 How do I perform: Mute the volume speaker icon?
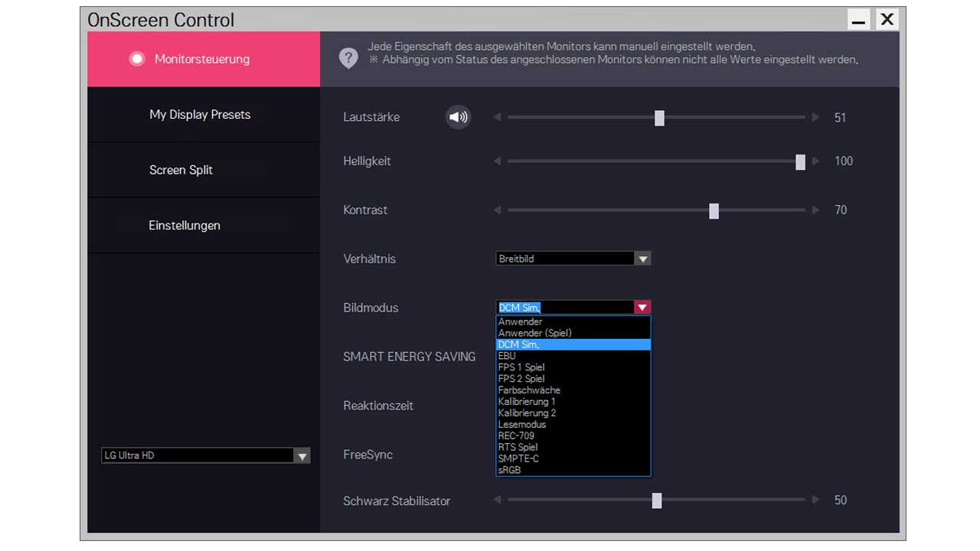tap(458, 117)
